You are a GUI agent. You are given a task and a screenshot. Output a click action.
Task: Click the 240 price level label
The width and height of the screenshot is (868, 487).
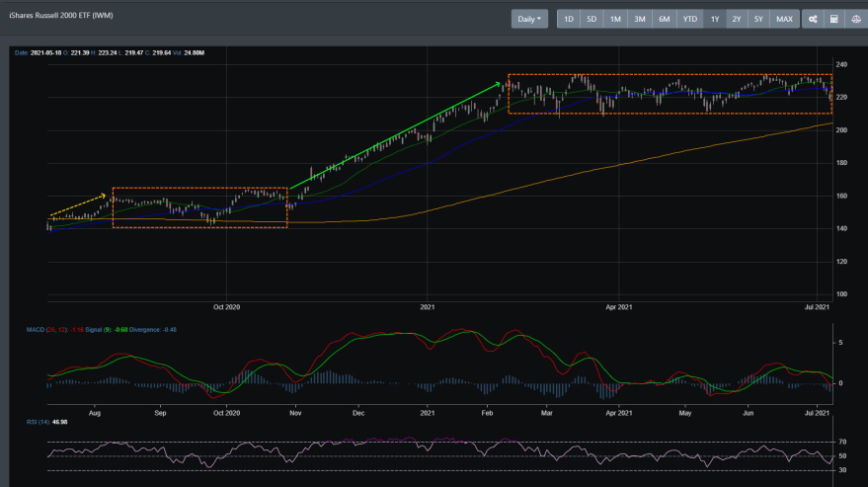[841, 65]
